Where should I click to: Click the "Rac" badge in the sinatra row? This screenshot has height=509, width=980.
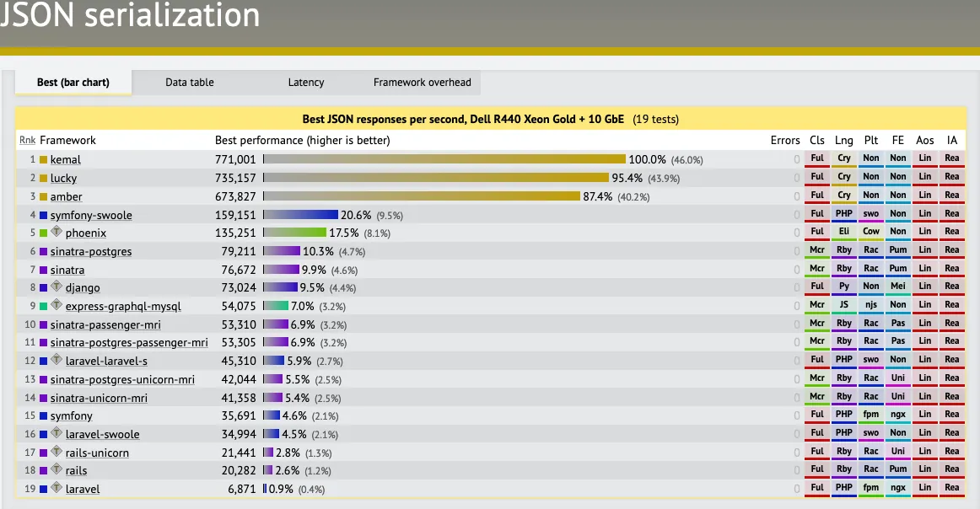870,269
